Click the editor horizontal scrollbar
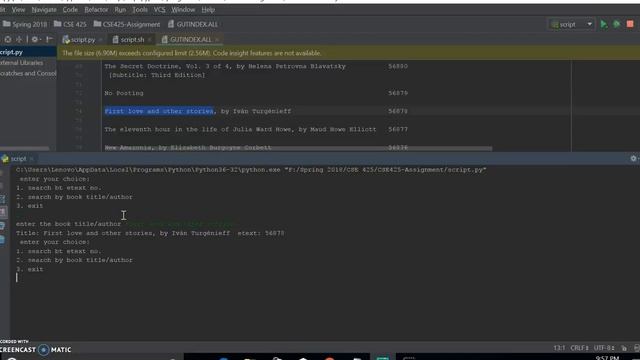The image size is (640, 360). (x=298, y=149)
